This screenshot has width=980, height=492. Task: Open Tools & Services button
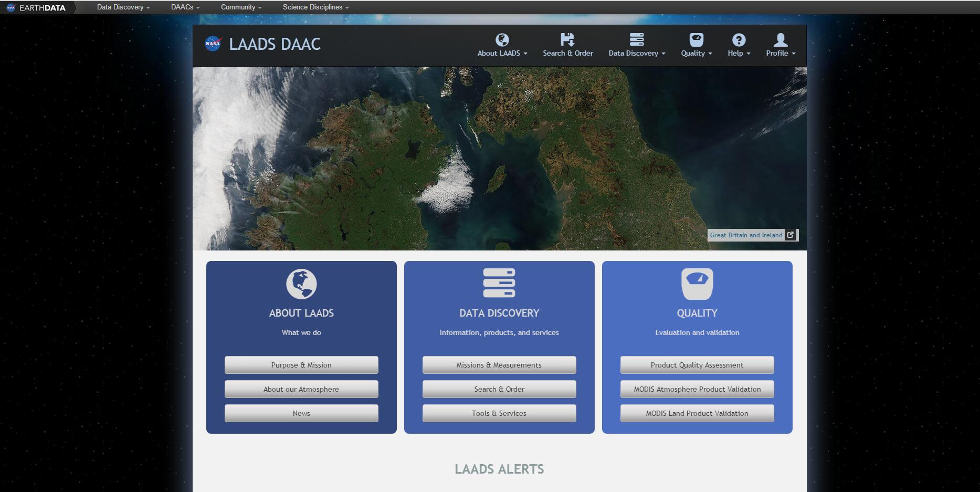click(x=499, y=413)
